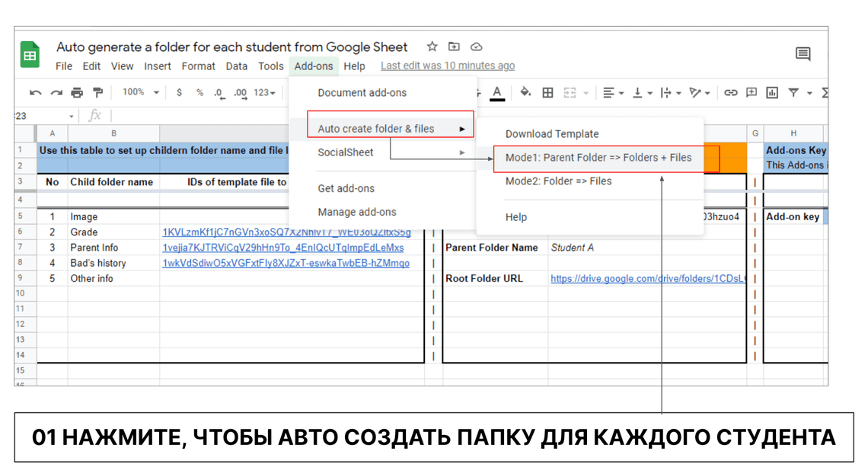Click Last edit was 10 minutes ago
Viewport: 868px width, 474px height.
point(448,66)
